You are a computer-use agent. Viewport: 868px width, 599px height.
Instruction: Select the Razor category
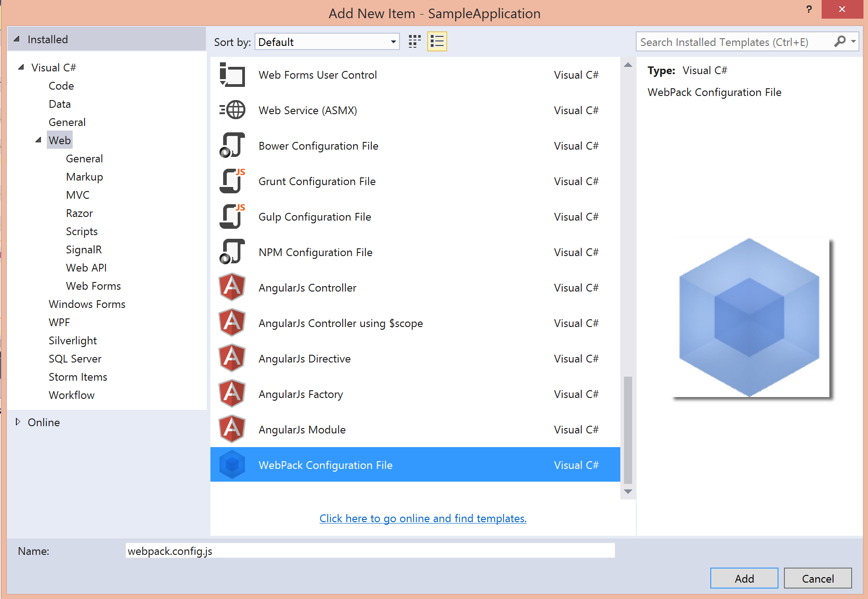80,213
